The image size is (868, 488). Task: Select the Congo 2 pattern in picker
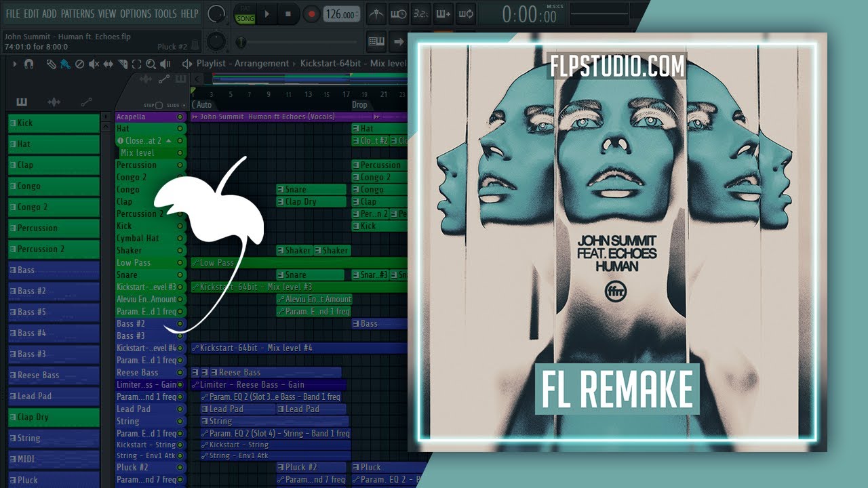(54, 207)
